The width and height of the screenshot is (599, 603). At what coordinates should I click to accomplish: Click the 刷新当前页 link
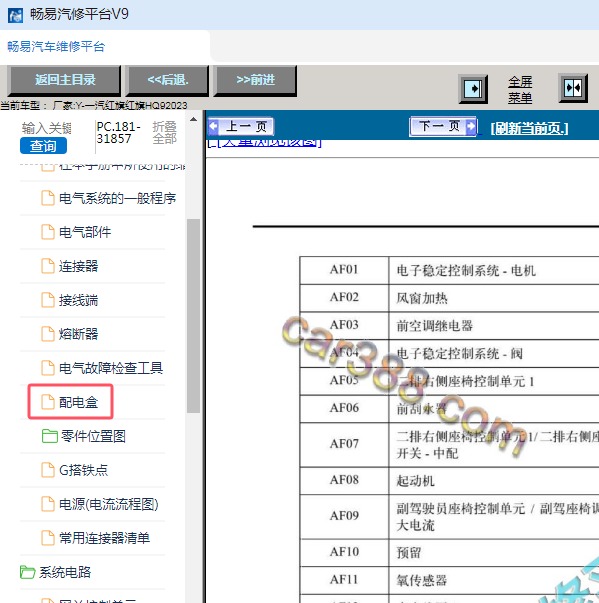529,128
